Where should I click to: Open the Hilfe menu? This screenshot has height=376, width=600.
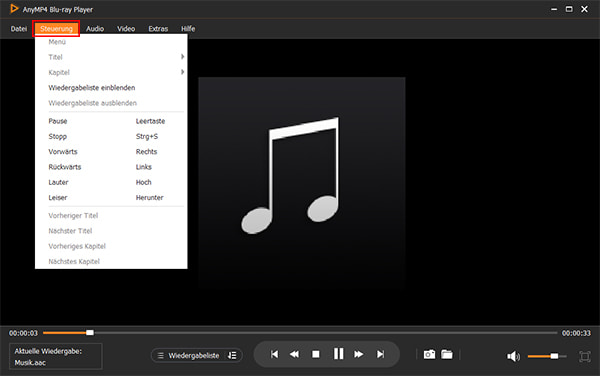188,29
